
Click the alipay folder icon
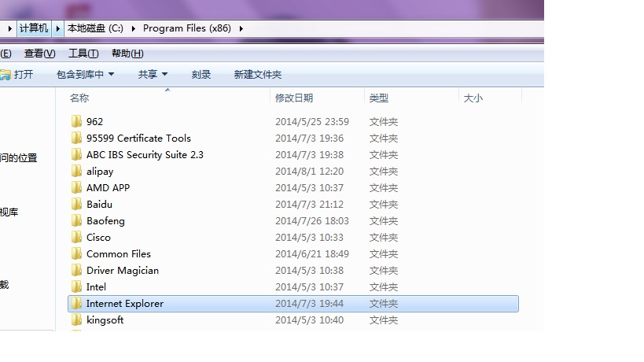76,172
